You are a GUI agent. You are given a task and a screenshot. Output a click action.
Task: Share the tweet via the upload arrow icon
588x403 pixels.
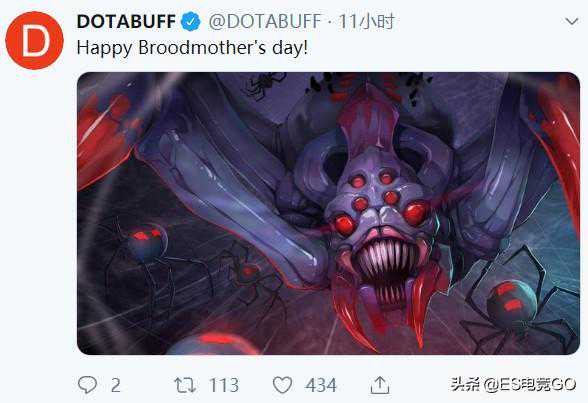click(x=380, y=385)
